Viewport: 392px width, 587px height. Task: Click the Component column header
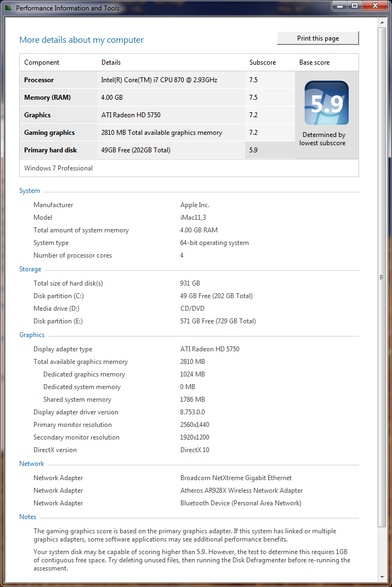click(x=42, y=62)
